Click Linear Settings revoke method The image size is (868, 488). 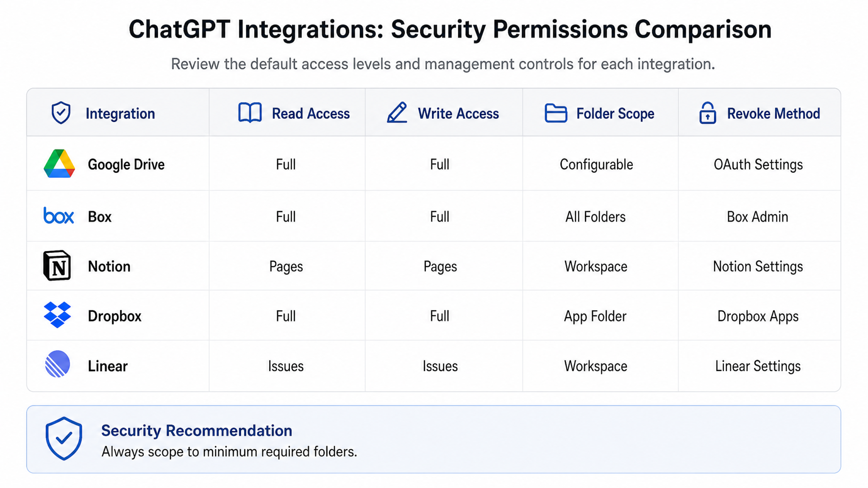click(x=758, y=366)
